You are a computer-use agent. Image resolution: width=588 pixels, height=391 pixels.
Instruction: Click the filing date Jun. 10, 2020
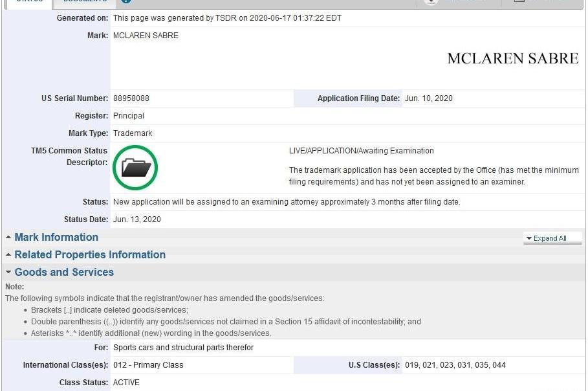click(x=429, y=98)
